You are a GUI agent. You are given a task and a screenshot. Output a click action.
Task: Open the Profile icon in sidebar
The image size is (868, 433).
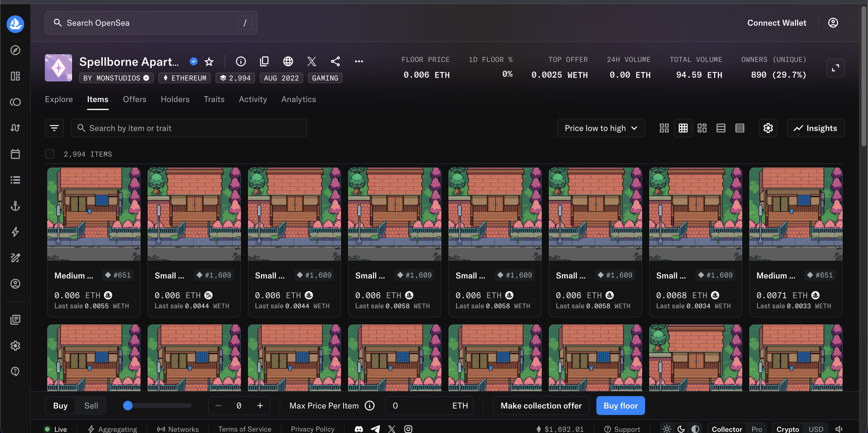pos(15,283)
